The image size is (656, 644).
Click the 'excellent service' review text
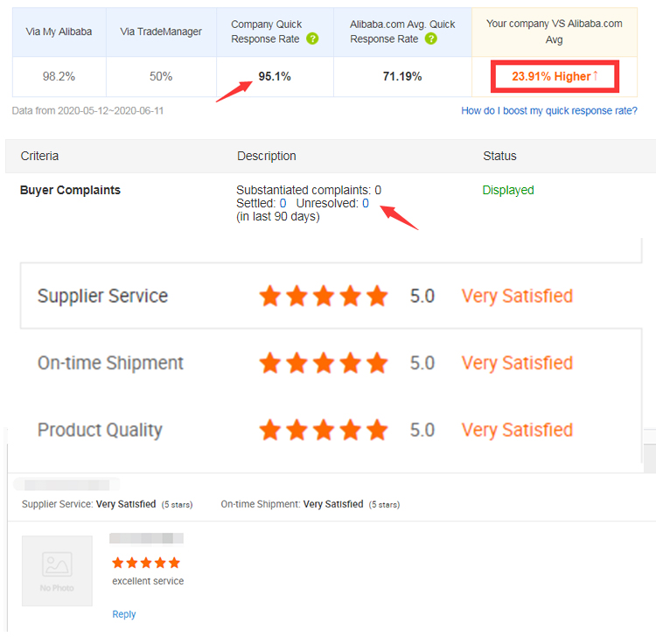click(x=148, y=581)
